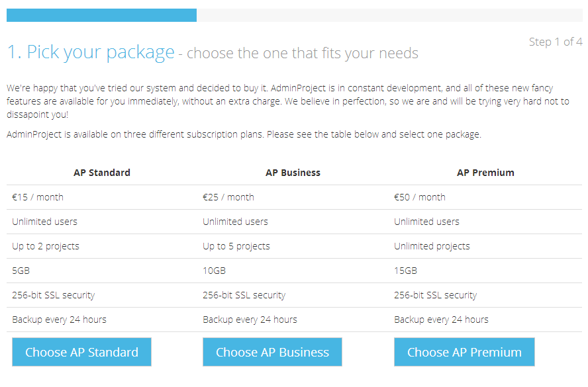Click the AP Business column header
The height and width of the screenshot is (387, 588).
[293, 173]
